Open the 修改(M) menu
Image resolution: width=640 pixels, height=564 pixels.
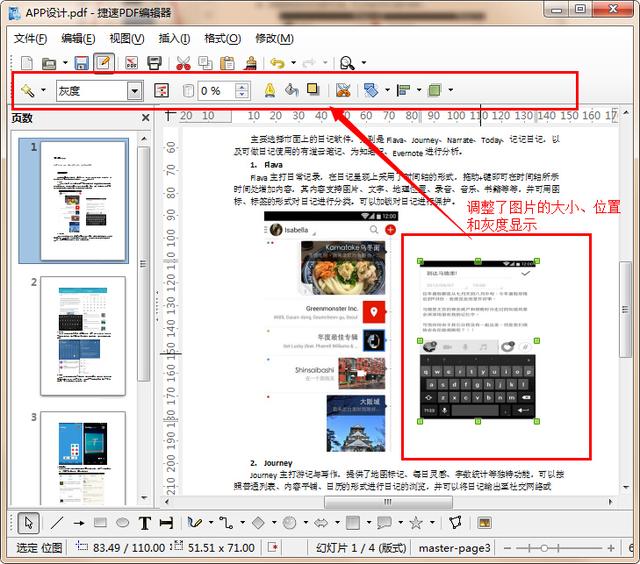coord(274,39)
